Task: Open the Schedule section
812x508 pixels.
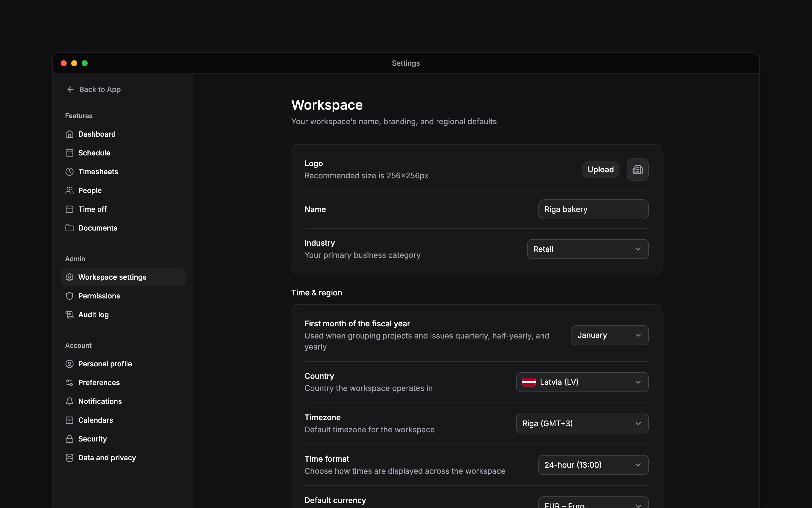Action: click(x=123, y=153)
